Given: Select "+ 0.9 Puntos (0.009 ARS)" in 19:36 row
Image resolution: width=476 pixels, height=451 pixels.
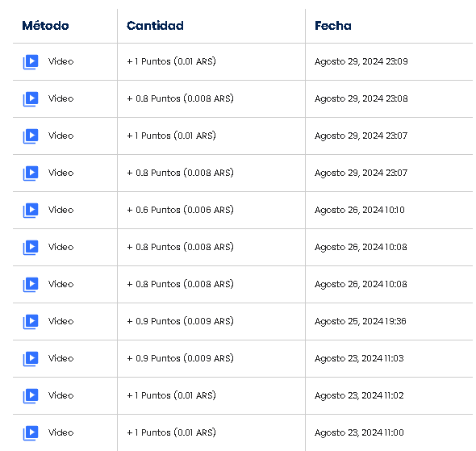Looking at the screenshot, I should pyautogui.click(x=181, y=321).
